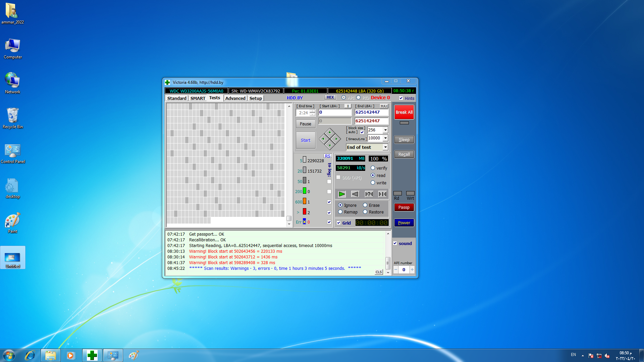
Task: Click the left arrow on the diamond navigator
Action: (323, 139)
